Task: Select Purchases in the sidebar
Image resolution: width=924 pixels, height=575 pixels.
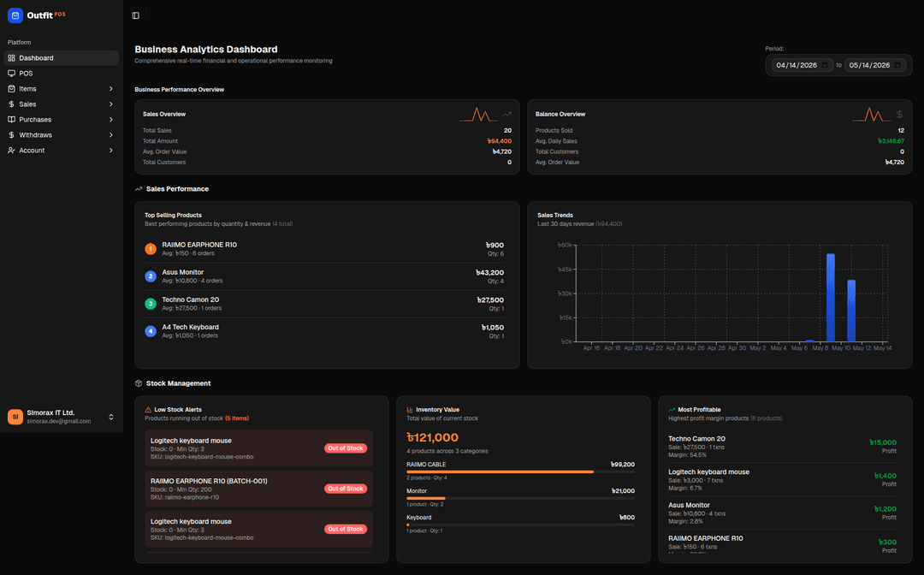Action: pyautogui.click(x=62, y=119)
